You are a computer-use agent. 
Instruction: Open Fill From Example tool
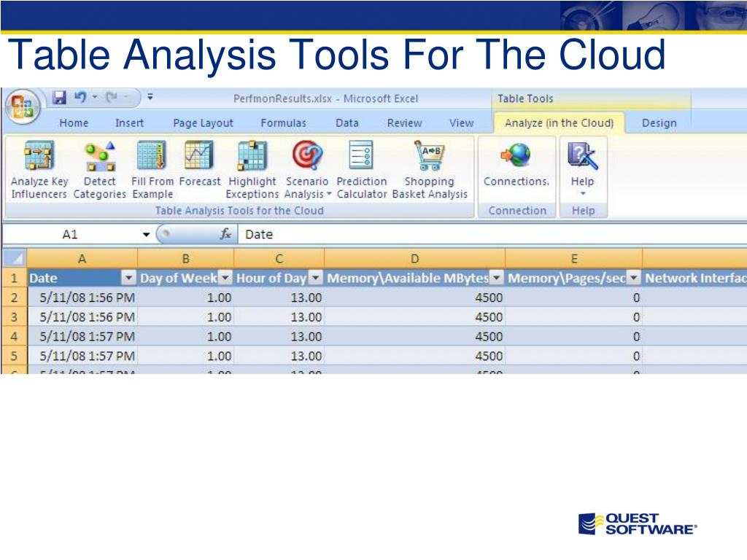pyautogui.click(x=152, y=169)
